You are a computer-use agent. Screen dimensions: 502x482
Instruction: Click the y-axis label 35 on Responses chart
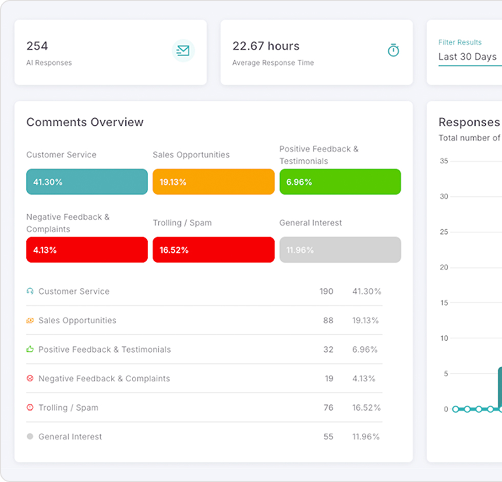pos(444,161)
